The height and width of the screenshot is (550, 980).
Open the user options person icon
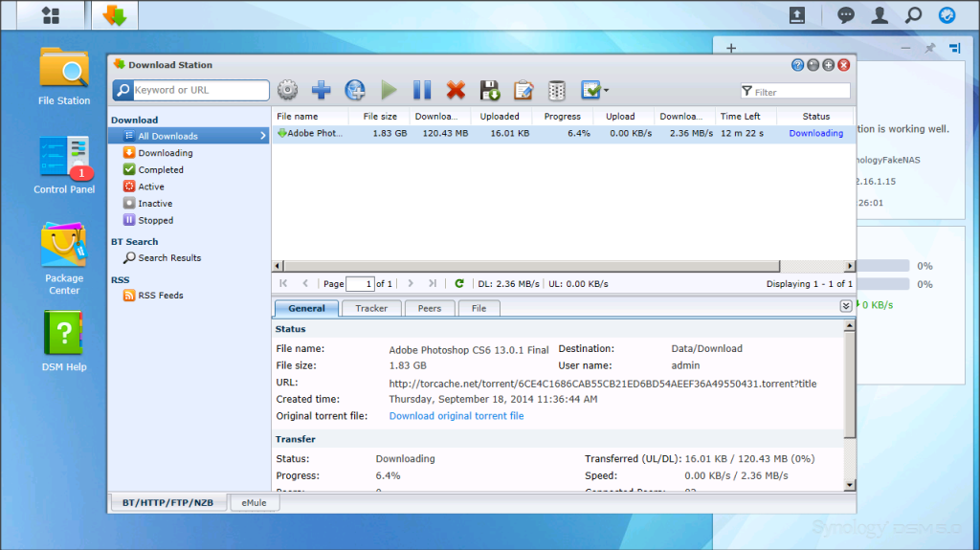[x=880, y=15]
